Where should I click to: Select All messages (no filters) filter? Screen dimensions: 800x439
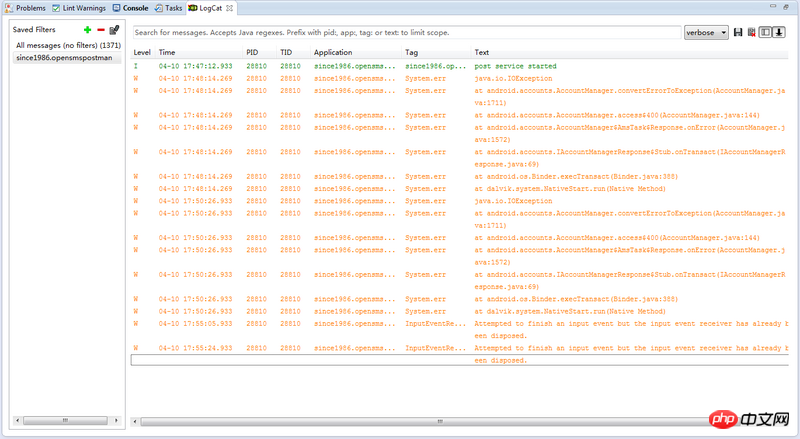68,45
